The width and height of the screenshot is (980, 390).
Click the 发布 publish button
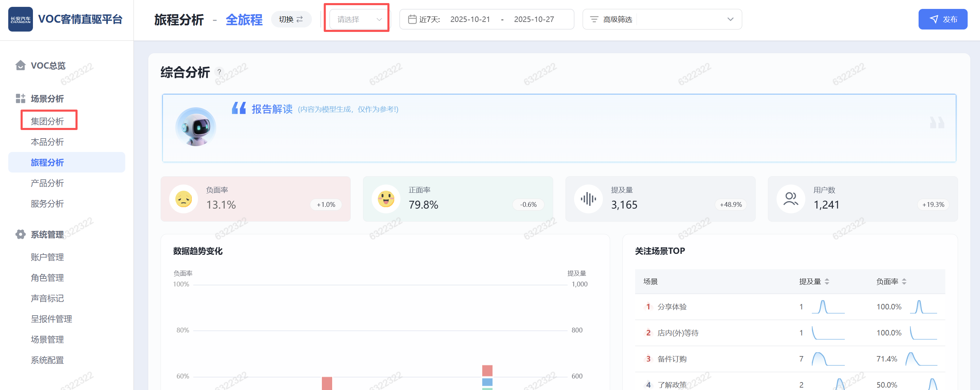(x=942, y=20)
